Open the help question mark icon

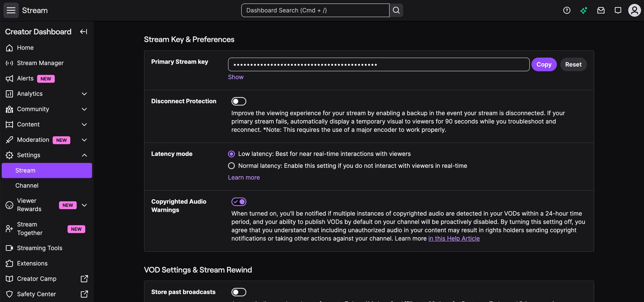[567, 10]
